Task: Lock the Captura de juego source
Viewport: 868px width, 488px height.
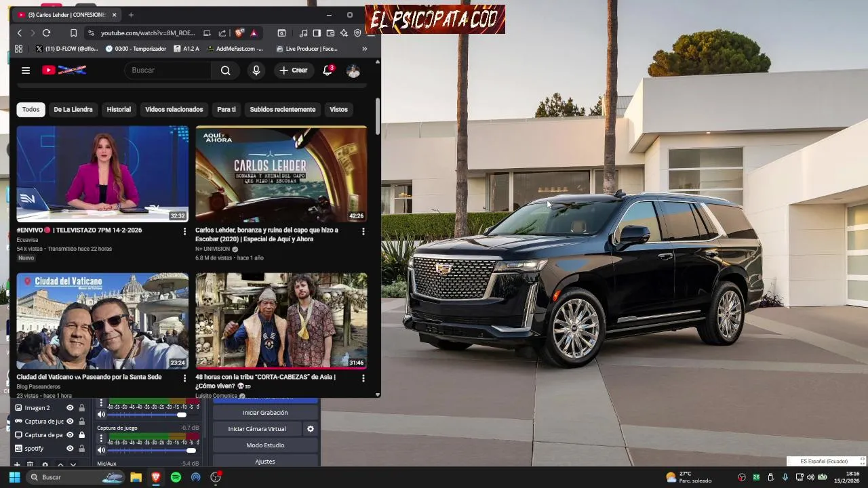Action: (81, 422)
